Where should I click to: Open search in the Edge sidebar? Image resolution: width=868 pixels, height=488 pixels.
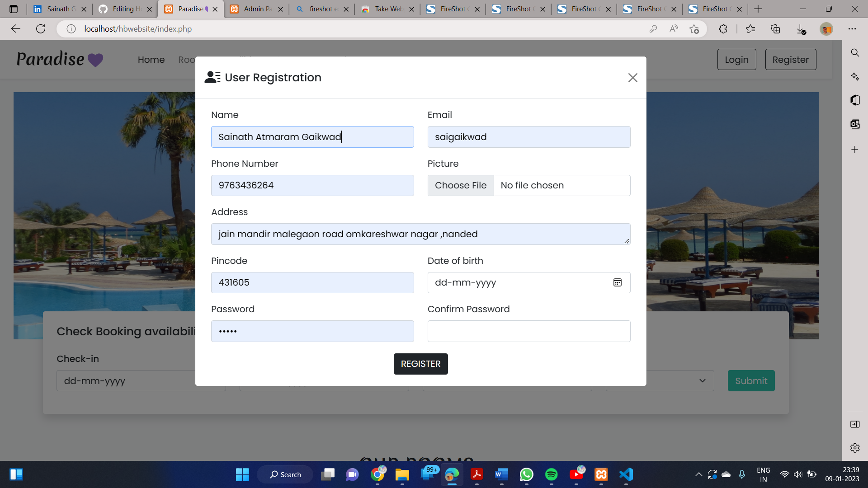pos(854,53)
